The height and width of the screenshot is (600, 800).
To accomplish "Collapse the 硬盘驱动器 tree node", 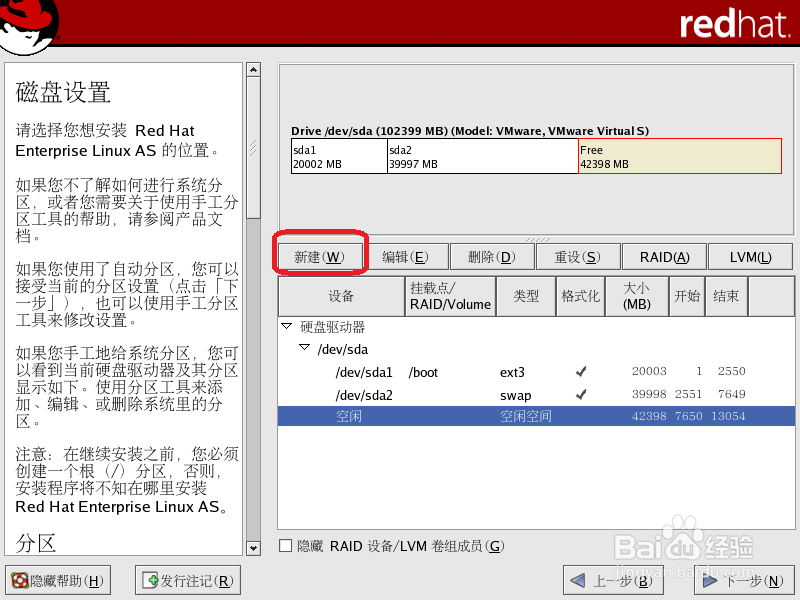I will [286, 326].
